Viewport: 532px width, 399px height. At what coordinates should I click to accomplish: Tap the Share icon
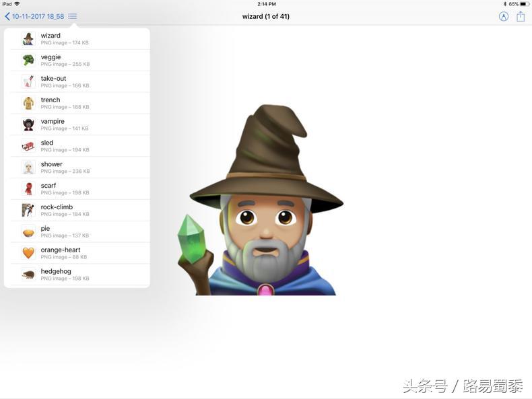pos(521,16)
